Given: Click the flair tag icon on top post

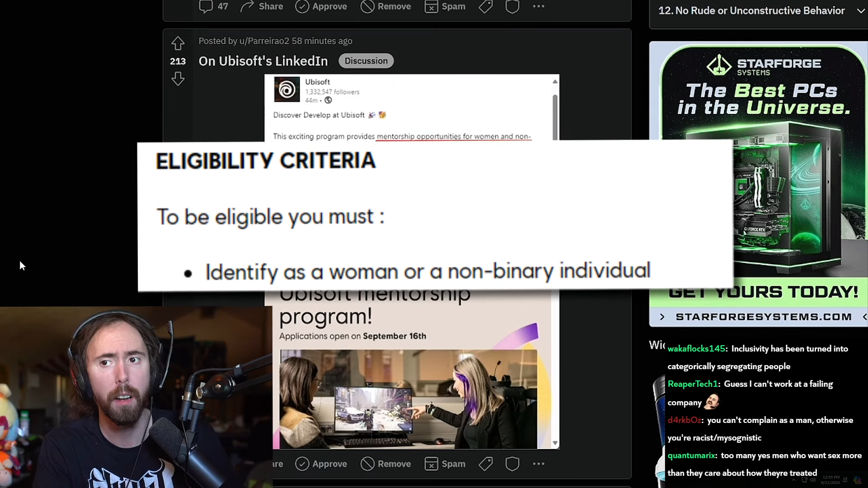Looking at the screenshot, I should [486, 6].
